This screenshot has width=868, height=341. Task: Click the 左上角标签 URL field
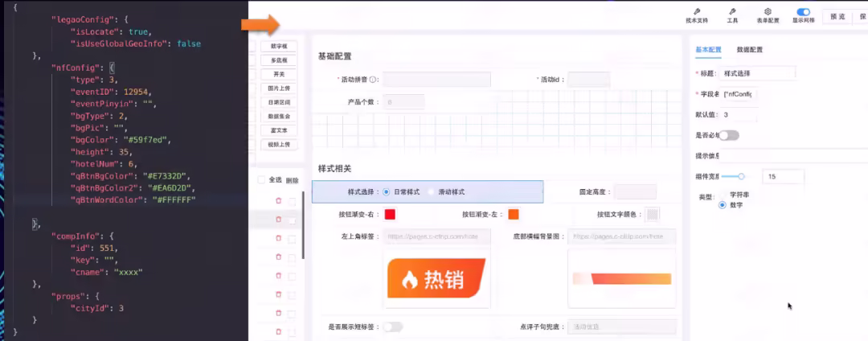(436, 236)
